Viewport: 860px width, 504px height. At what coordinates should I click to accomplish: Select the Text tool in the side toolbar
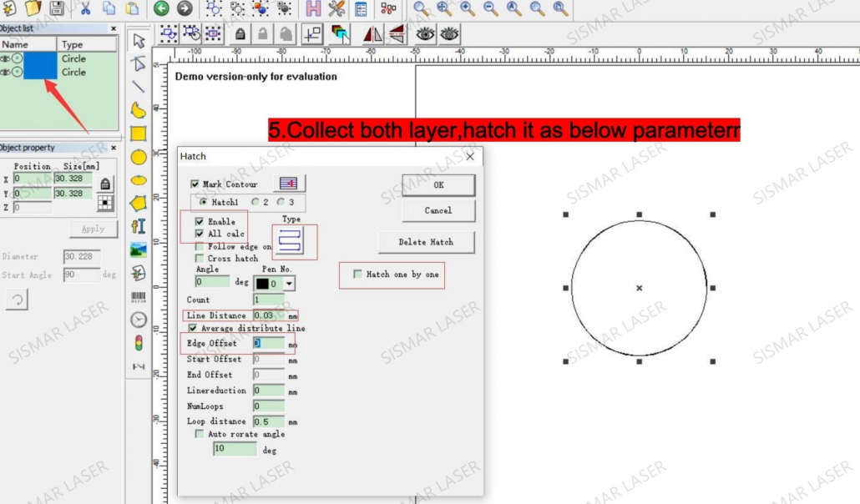[x=139, y=224]
